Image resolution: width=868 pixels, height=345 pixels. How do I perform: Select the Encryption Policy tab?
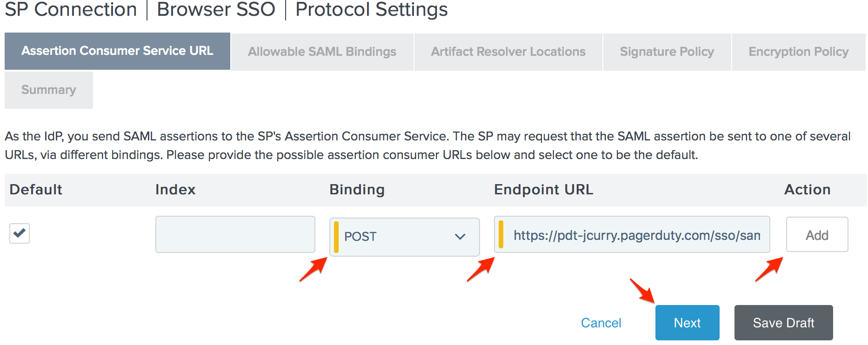798,52
